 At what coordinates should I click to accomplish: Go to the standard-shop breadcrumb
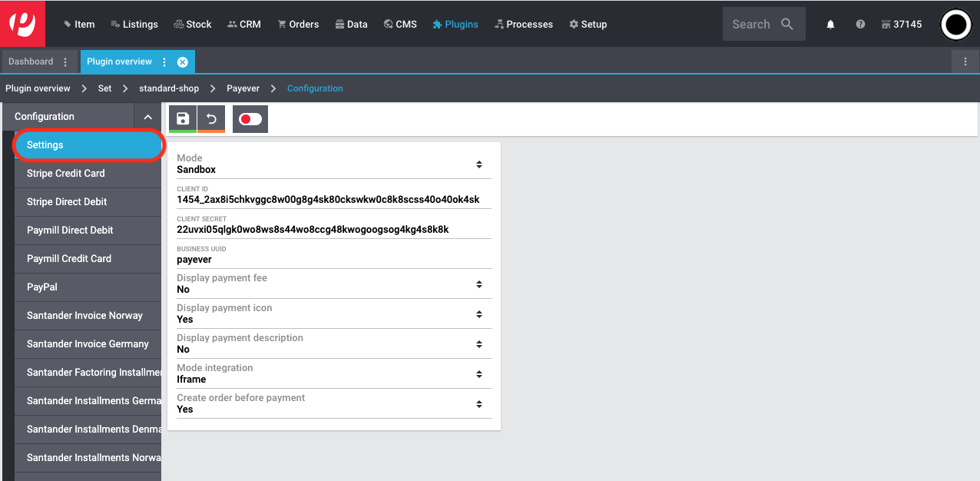pos(169,88)
